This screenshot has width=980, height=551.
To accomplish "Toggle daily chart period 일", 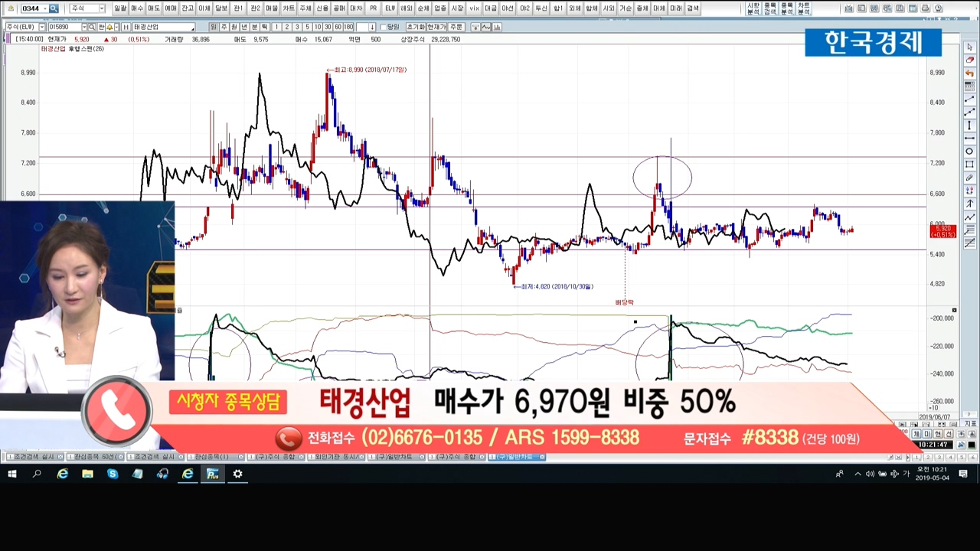I will (214, 27).
